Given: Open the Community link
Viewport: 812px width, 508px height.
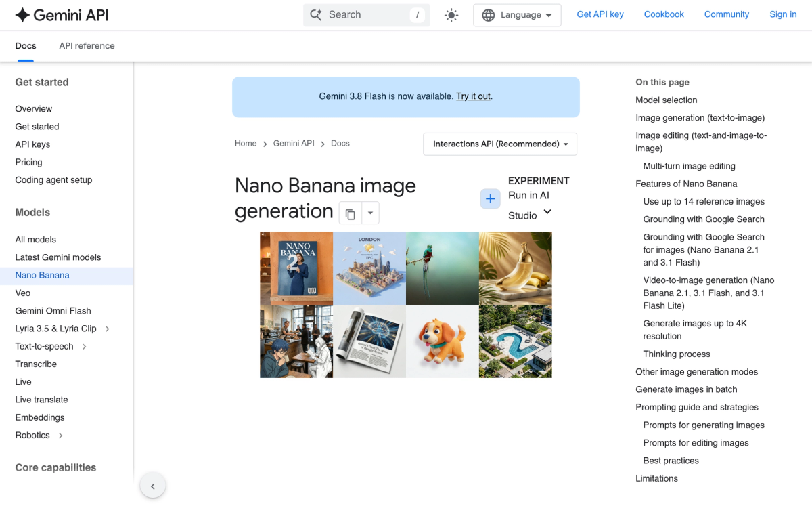Looking at the screenshot, I should (x=727, y=14).
